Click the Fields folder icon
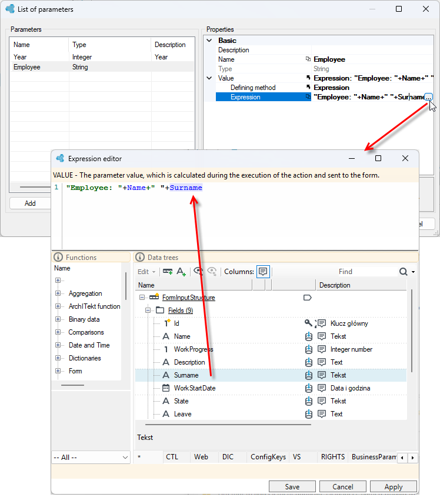The width and height of the screenshot is (440, 504). coord(160,310)
